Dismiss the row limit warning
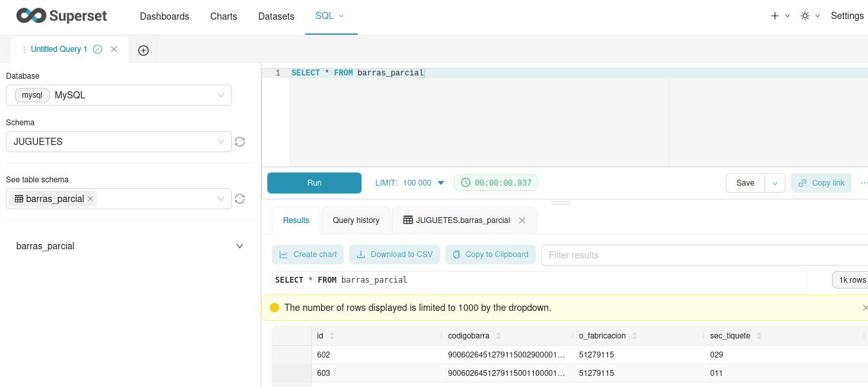This screenshot has width=868, height=387. point(864,308)
